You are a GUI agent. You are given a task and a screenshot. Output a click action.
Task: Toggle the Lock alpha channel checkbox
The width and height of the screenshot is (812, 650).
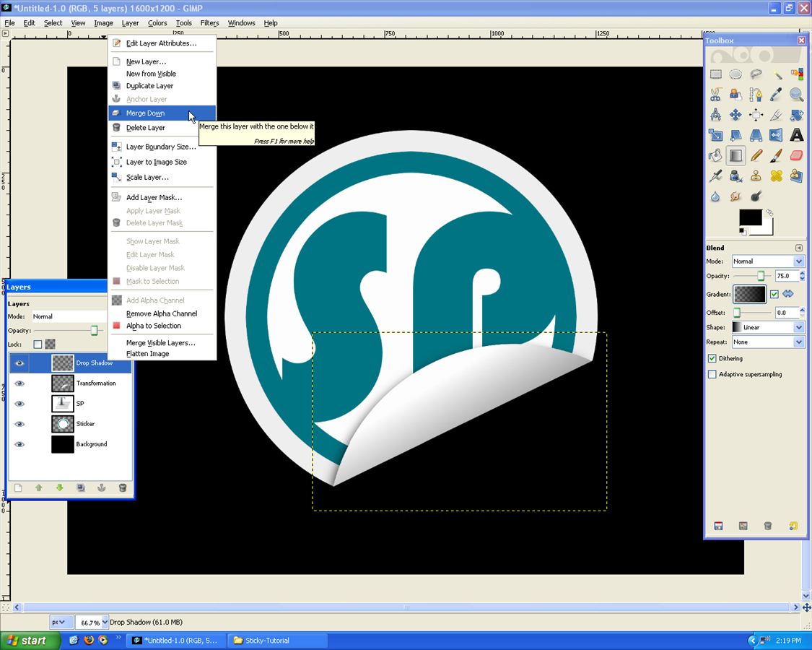point(38,344)
